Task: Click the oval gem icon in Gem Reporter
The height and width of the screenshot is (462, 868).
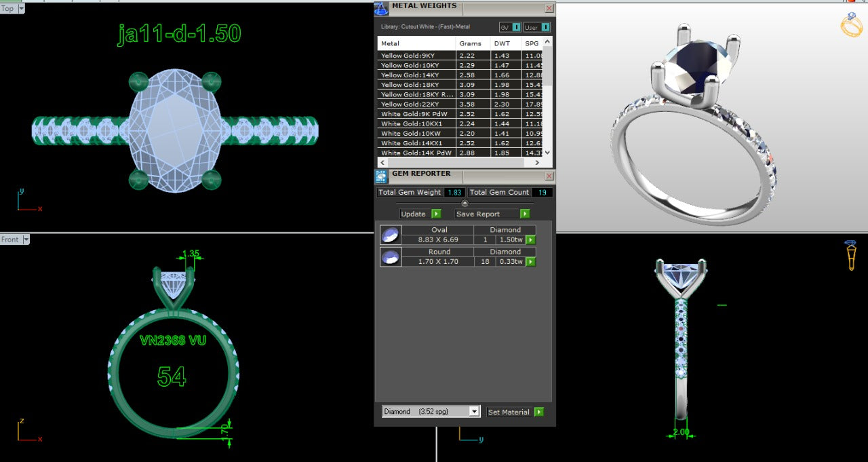Action: (x=390, y=235)
